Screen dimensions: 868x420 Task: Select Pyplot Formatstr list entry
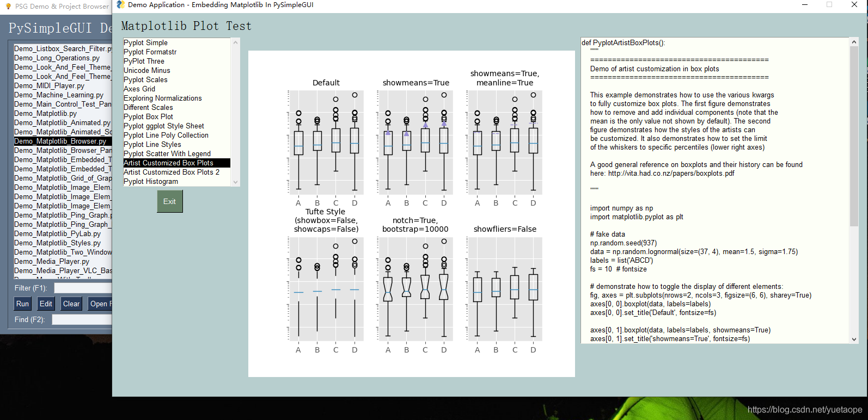(x=177, y=52)
